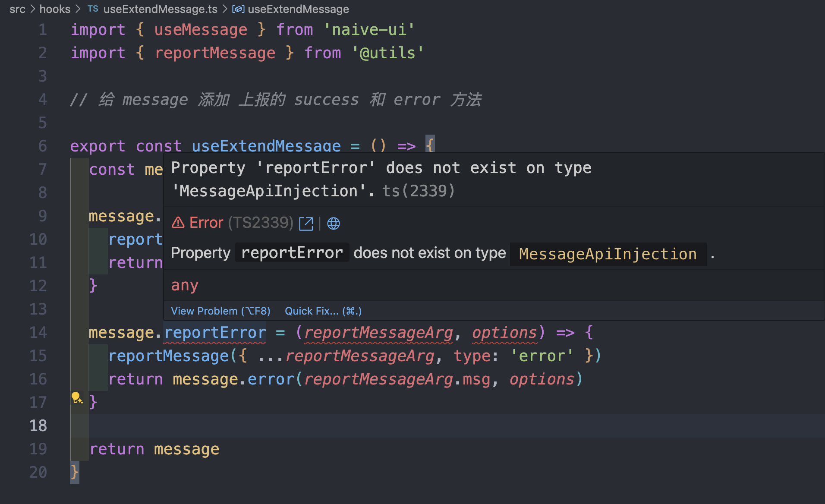The image size is (825, 504).
Task: Click the red warning triangle error icon
Action: (178, 223)
